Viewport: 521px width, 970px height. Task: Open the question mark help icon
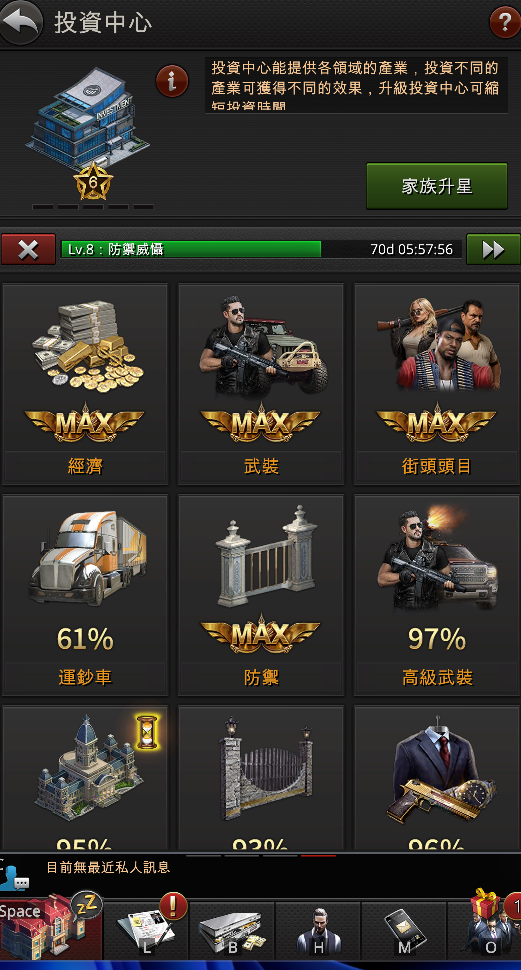pyautogui.click(x=504, y=23)
